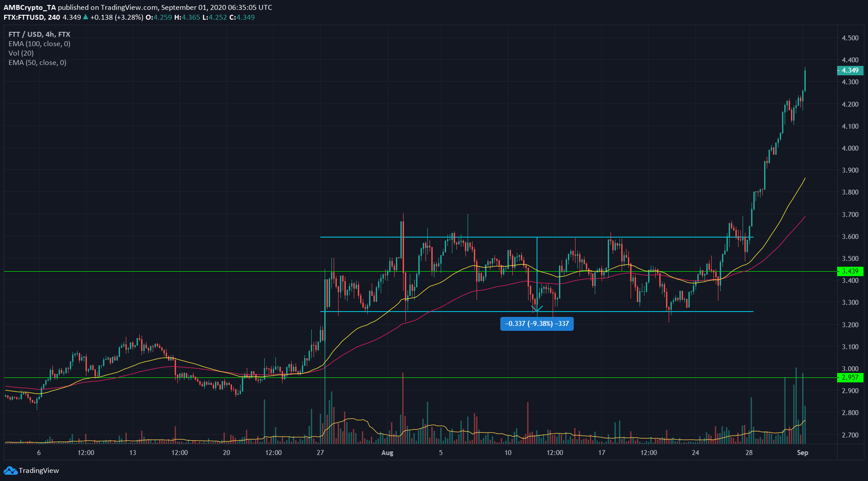Click the 2.700 price axis label
This screenshot has height=481, width=868.
850,435
